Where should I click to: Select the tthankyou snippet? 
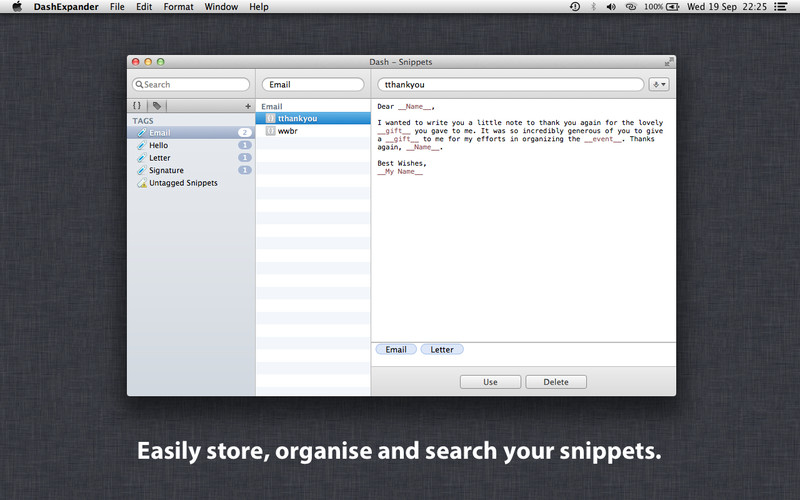313,118
